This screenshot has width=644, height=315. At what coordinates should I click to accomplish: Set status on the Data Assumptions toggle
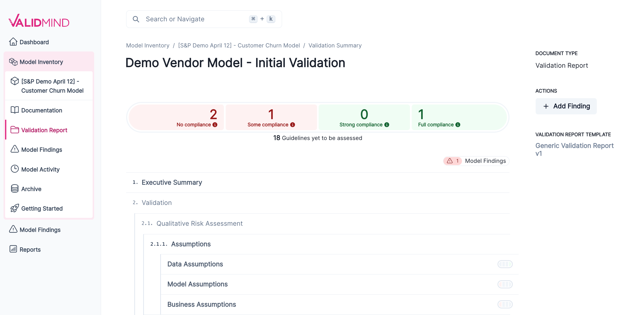point(505,264)
